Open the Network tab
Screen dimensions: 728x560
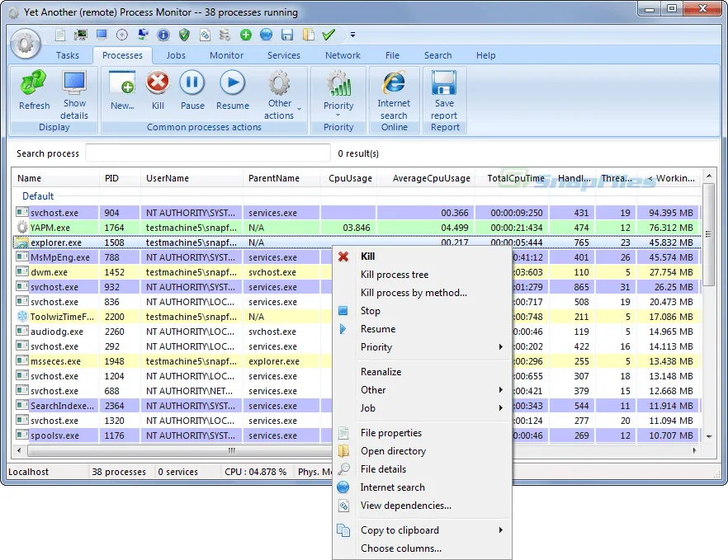pos(343,55)
